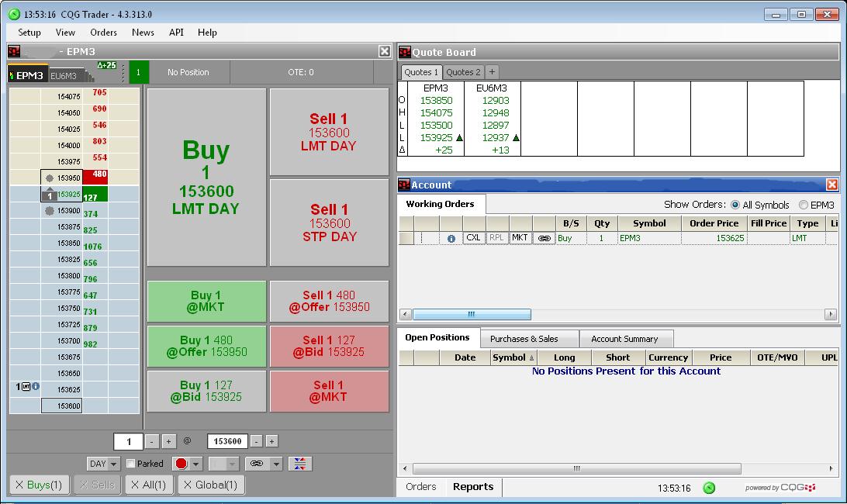This screenshot has width=847, height=504.
Task: Click the order info icon in Working Orders
Action: pyautogui.click(x=451, y=239)
